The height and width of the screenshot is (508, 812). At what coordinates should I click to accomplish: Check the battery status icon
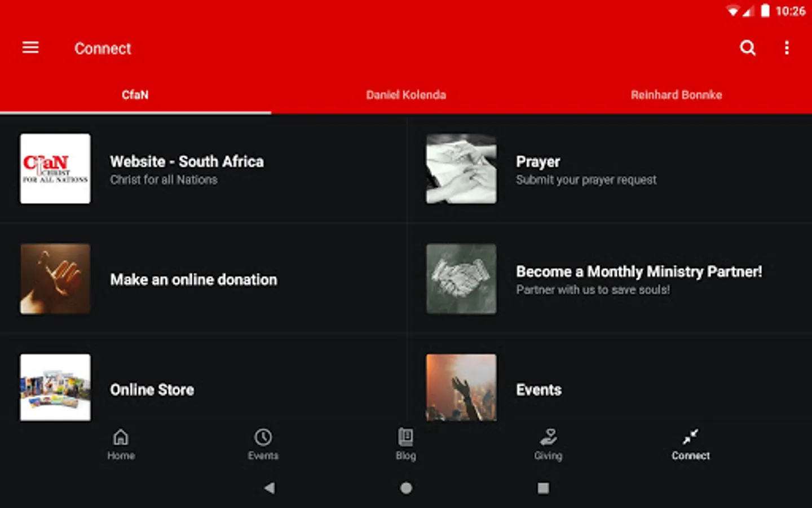[765, 11]
